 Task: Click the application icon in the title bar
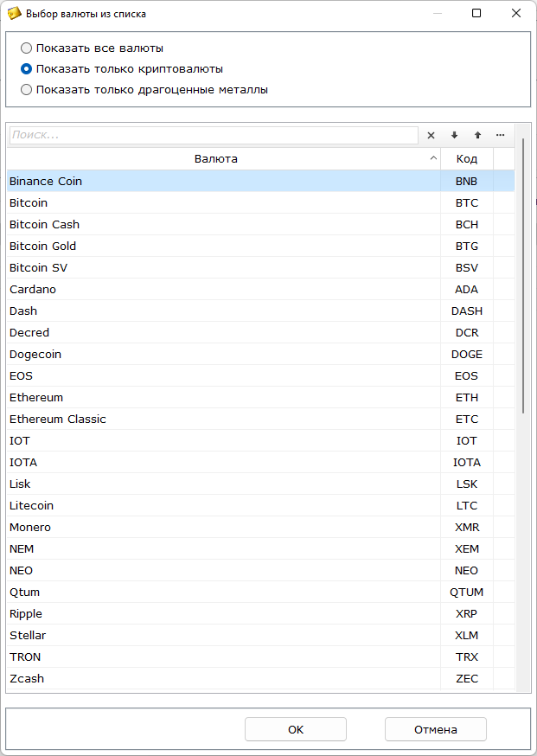coord(14,14)
